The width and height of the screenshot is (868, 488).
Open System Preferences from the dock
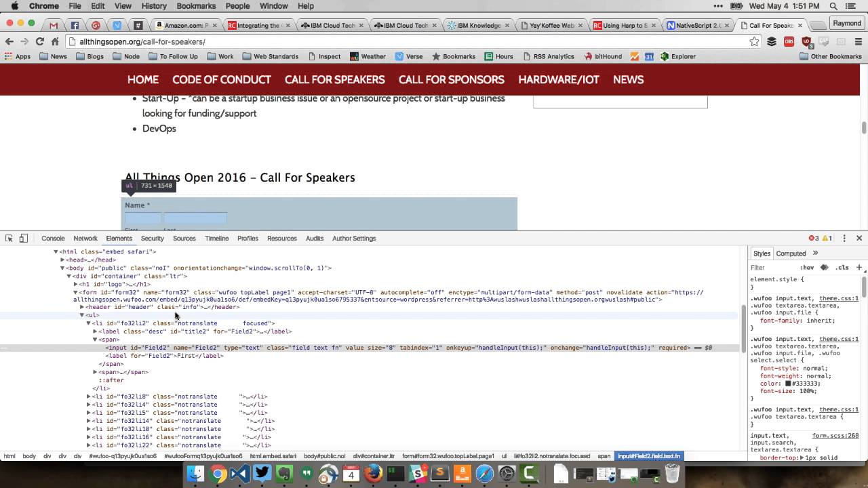click(x=507, y=474)
